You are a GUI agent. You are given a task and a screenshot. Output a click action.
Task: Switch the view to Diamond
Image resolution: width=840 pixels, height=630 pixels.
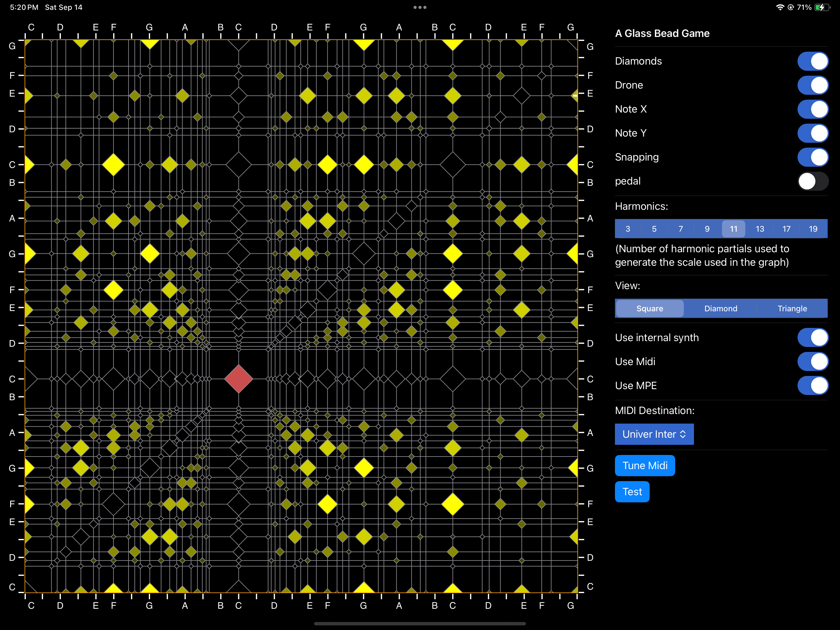(721, 308)
